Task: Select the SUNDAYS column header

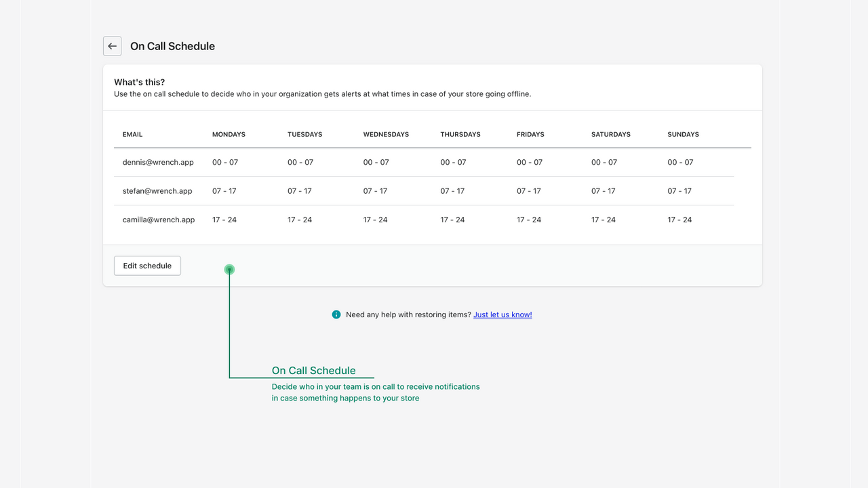Action: pos(683,134)
